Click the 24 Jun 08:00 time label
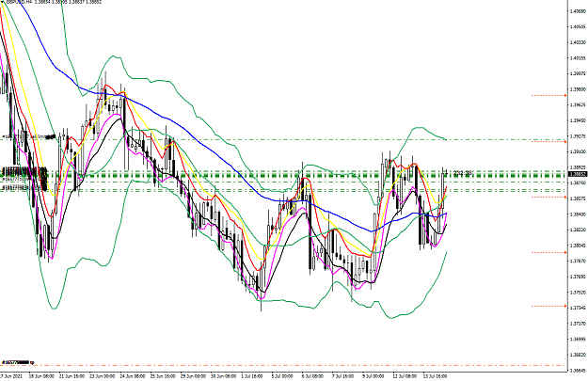 [x=133, y=376]
